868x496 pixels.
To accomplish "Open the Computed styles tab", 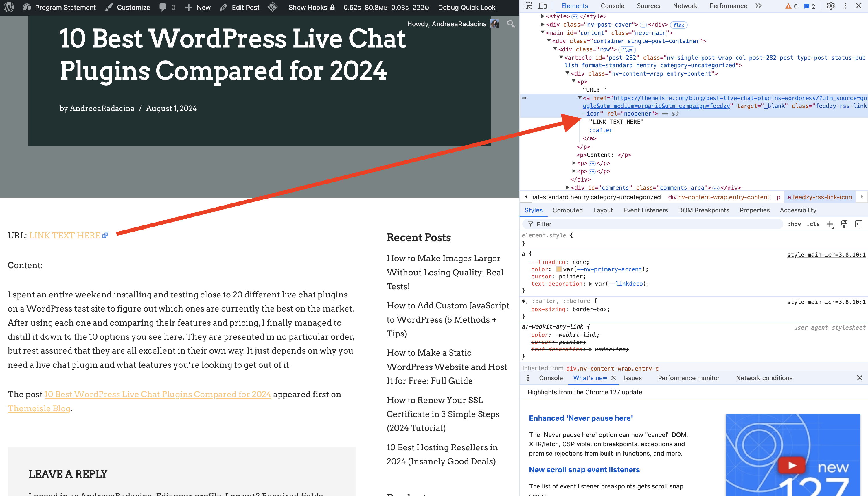I will click(x=567, y=210).
